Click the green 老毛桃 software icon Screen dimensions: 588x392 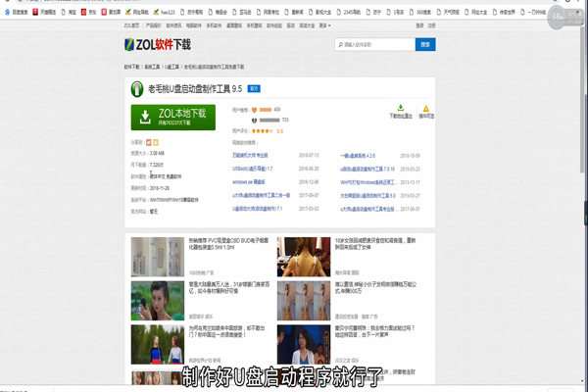pos(137,89)
